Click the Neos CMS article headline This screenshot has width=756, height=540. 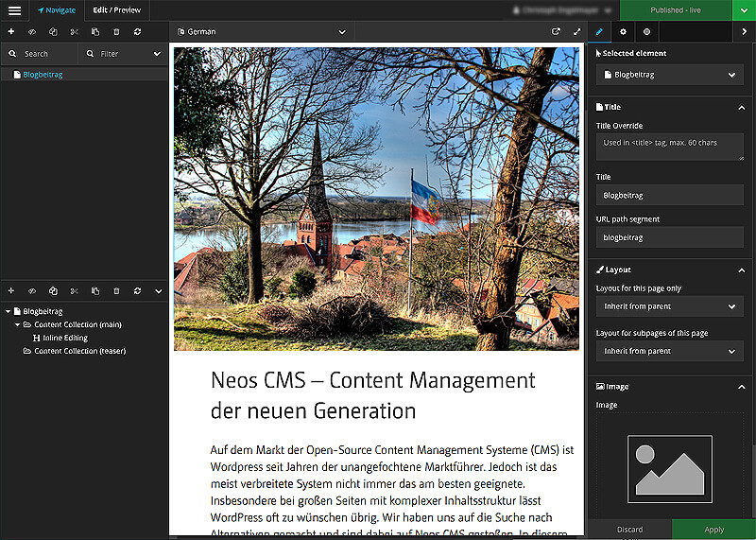372,395
